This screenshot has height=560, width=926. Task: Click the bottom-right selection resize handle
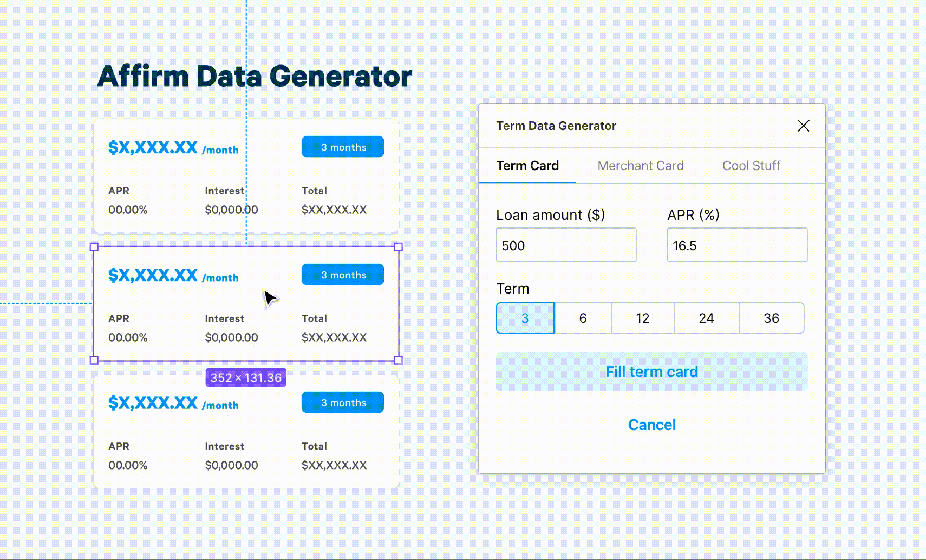399,360
